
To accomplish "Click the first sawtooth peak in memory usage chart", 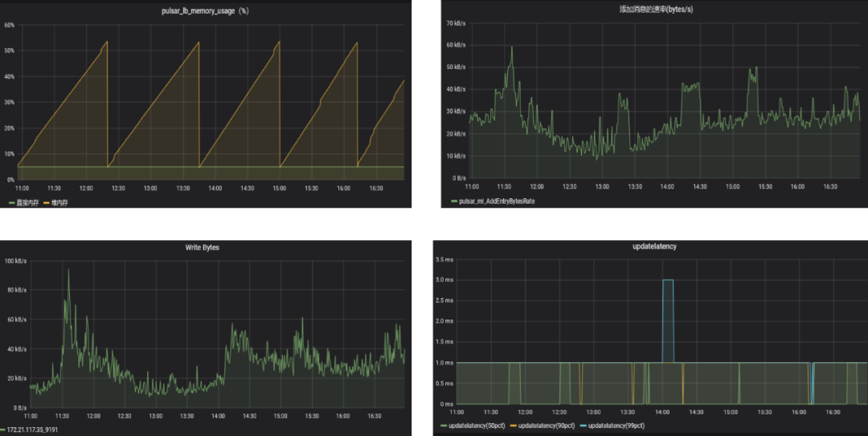I will 106,42.
